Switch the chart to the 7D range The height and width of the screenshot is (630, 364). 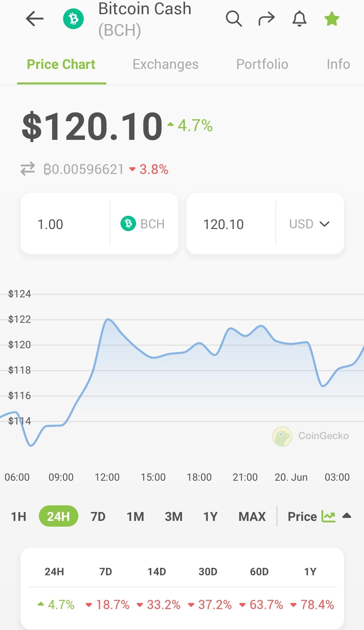coord(98,516)
